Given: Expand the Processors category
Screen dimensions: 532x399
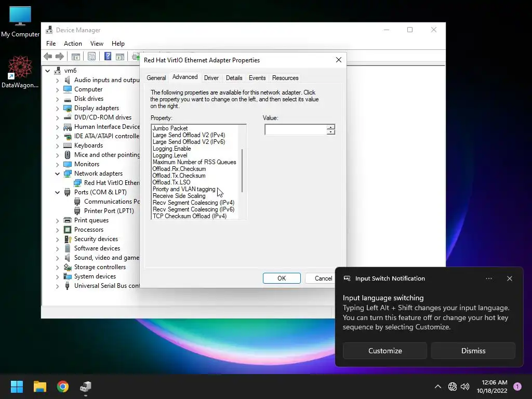Looking at the screenshot, I should coord(57,230).
